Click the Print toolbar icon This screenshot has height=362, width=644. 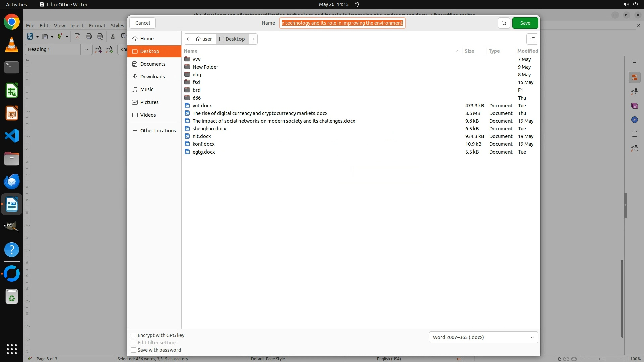click(89, 37)
